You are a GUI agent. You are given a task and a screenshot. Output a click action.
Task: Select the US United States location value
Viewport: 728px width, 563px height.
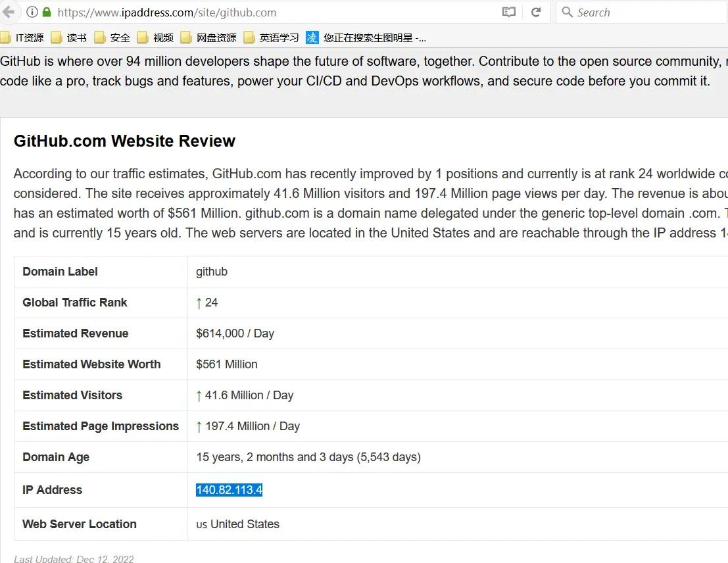tap(237, 524)
